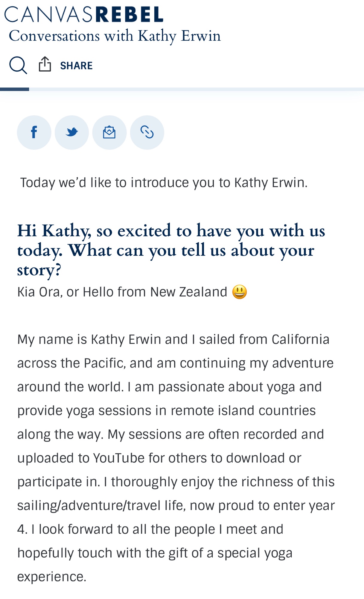Share article on Twitter

tap(72, 132)
